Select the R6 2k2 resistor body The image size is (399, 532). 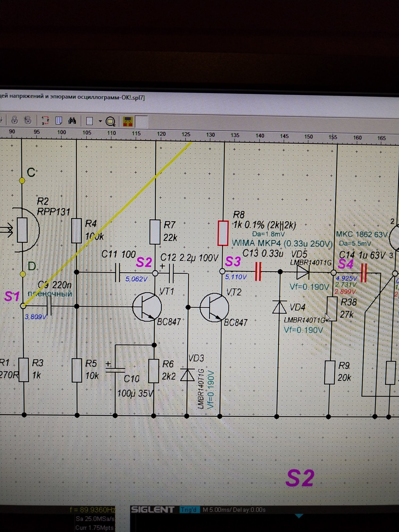154,371
